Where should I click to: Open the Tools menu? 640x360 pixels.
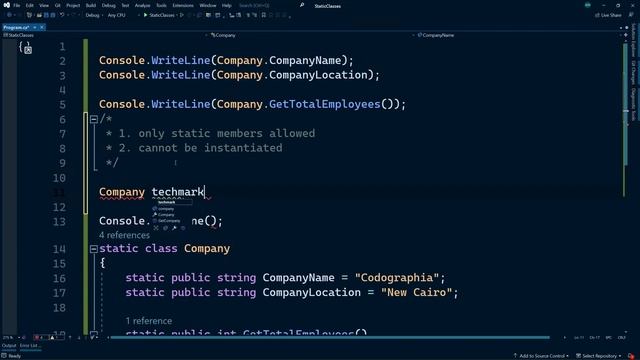tap(161, 6)
